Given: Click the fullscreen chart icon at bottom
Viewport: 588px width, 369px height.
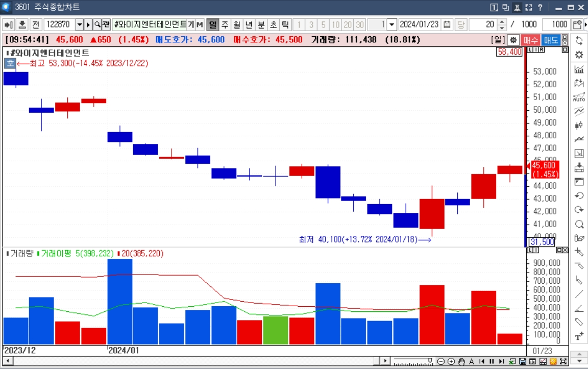Looking at the screenshot, I should pos(563,361).
